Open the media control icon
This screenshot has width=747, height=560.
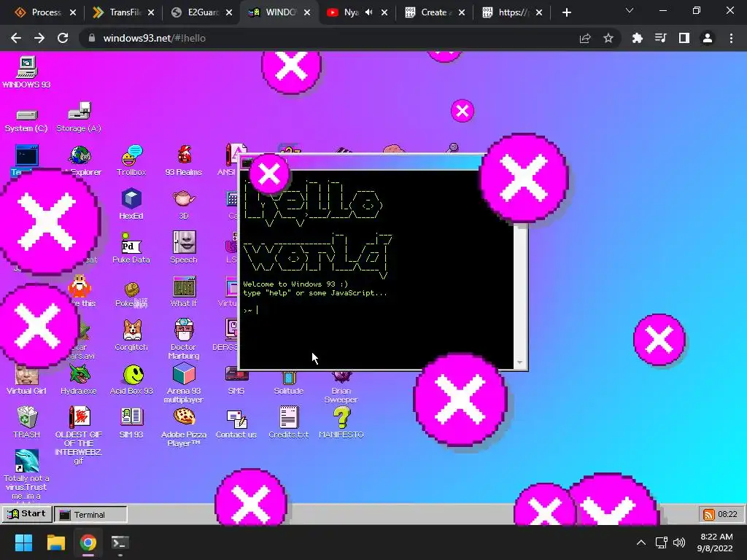click(x=660, y=38)
